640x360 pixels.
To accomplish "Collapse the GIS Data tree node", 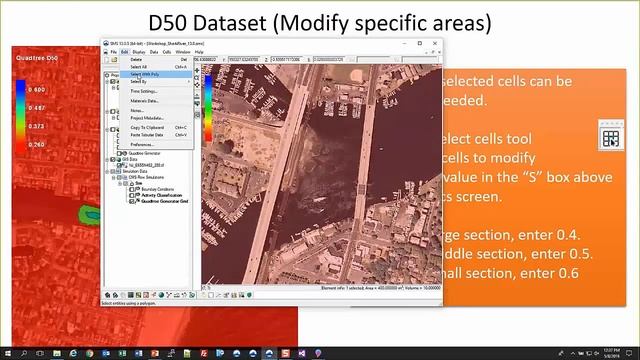I will click(x=108, y=160).
